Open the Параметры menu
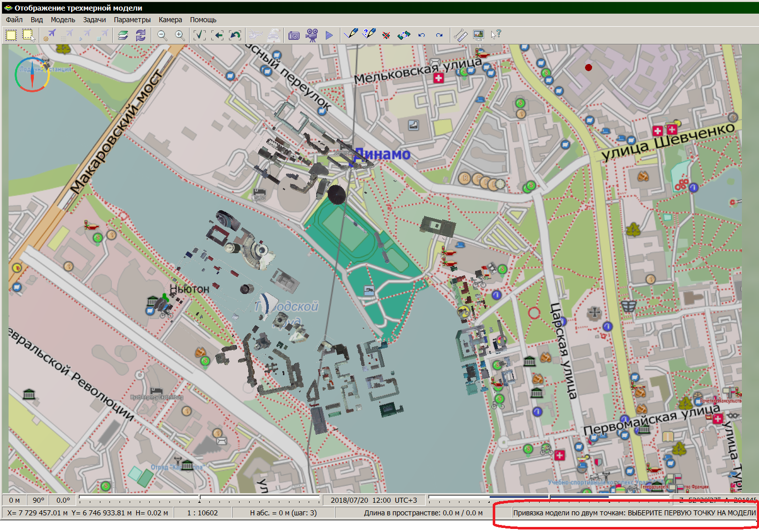 coord(132,20)
